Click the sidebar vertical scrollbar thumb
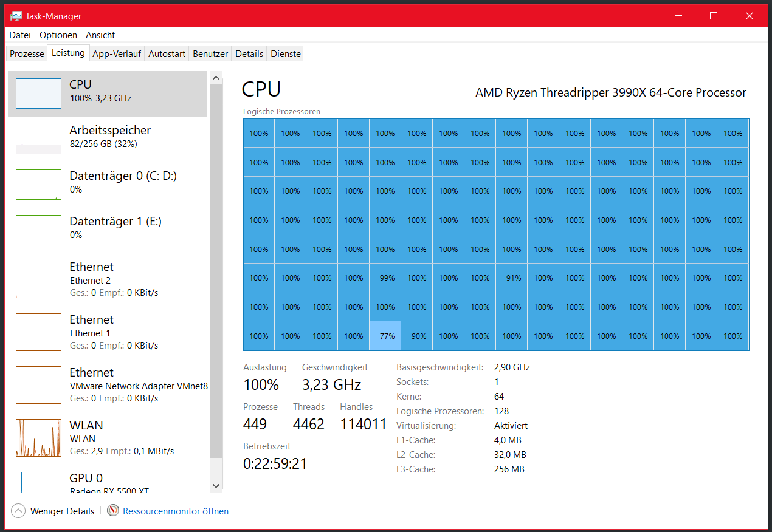This screenshot has height=532, width=772. click(216, 271)
